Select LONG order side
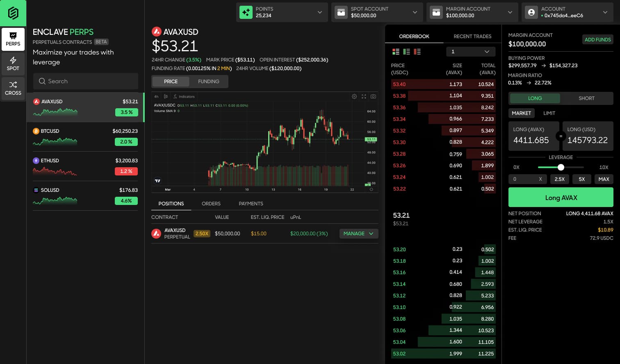The width and height of the screenshot is (620, 364). click(535, 98)
